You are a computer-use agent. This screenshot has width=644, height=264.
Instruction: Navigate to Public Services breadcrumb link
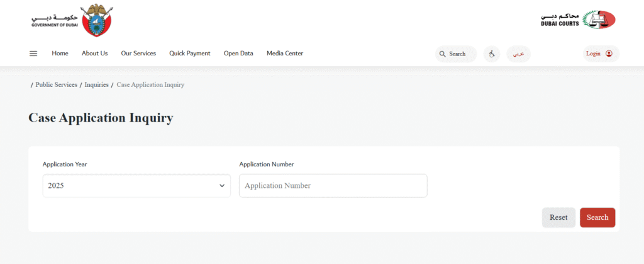tap(56, 84)
